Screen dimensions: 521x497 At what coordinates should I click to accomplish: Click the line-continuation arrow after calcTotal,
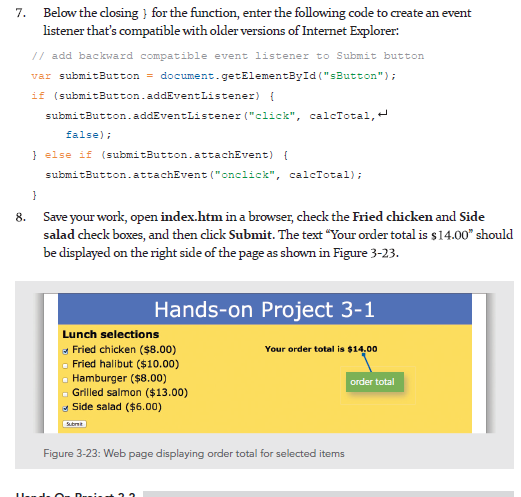click(x=382, y=114)
